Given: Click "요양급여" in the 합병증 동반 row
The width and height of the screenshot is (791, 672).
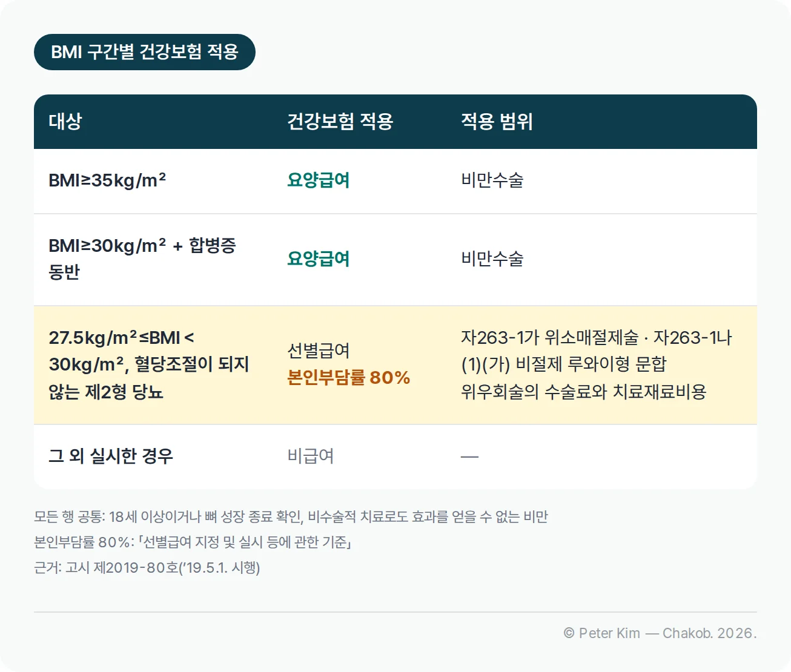Looking at the screenshot, I should 319,259.
